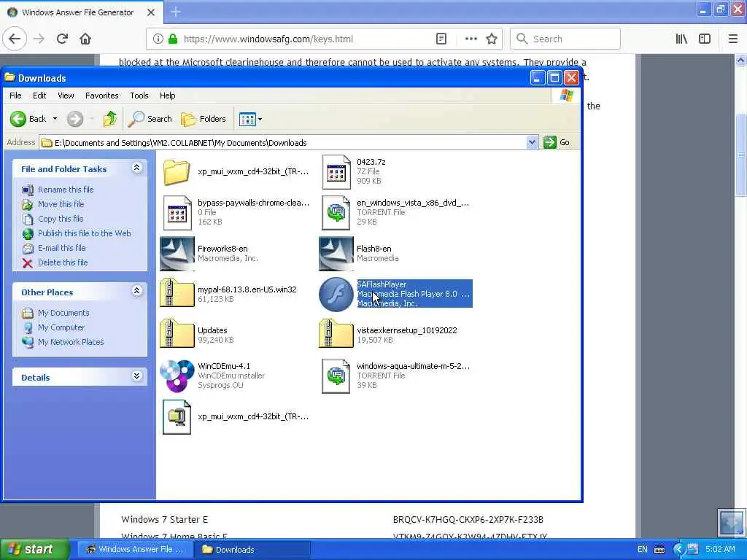
Task: Click the Up one level folder icon
Action: [110, 119]
